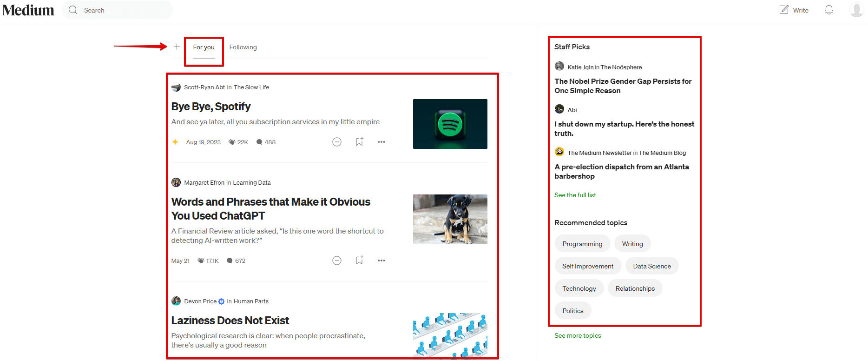868x361 pixels.
Task: Open the notifications bell
Action: click(829, 10)
